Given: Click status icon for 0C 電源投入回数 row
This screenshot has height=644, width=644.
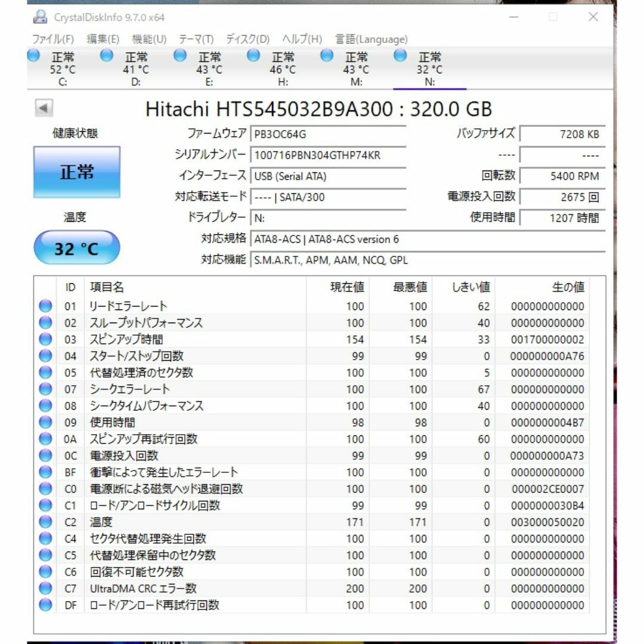Looking at the screenshot, I should pyautogui.click(x=45, y=455).
